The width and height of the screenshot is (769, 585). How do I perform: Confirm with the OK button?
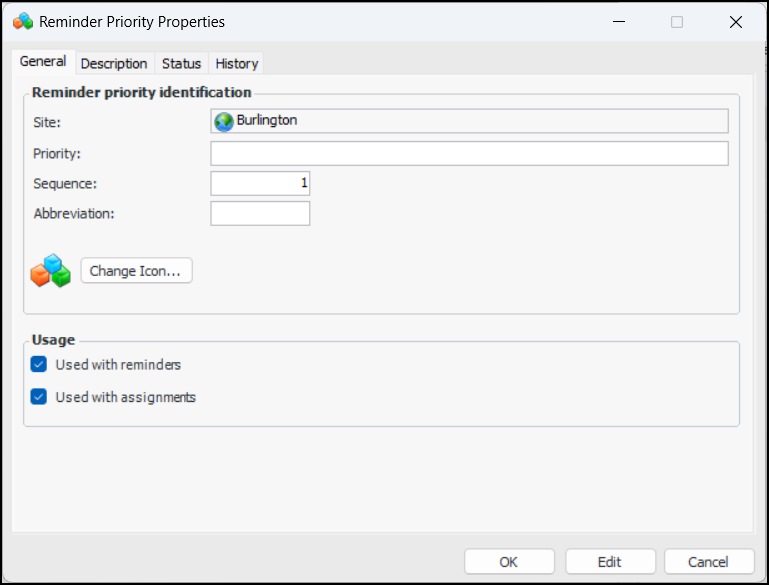pyautogui.click(x=509, y=561)
